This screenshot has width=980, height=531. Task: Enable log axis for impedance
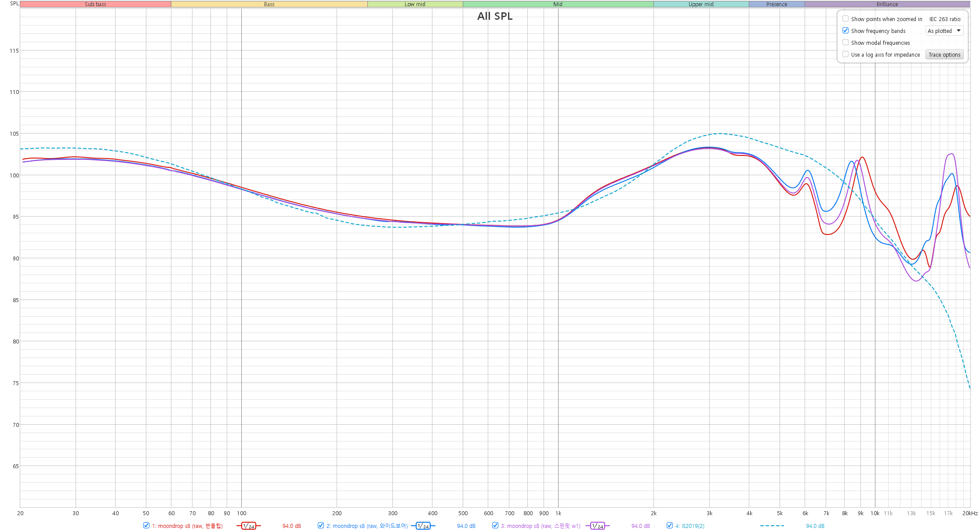[x=846, y=54]
